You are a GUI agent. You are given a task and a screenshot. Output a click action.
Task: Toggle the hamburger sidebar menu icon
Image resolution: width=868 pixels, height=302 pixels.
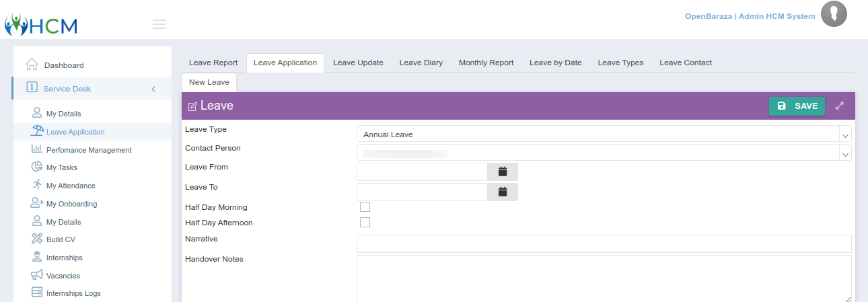(159, 25)
